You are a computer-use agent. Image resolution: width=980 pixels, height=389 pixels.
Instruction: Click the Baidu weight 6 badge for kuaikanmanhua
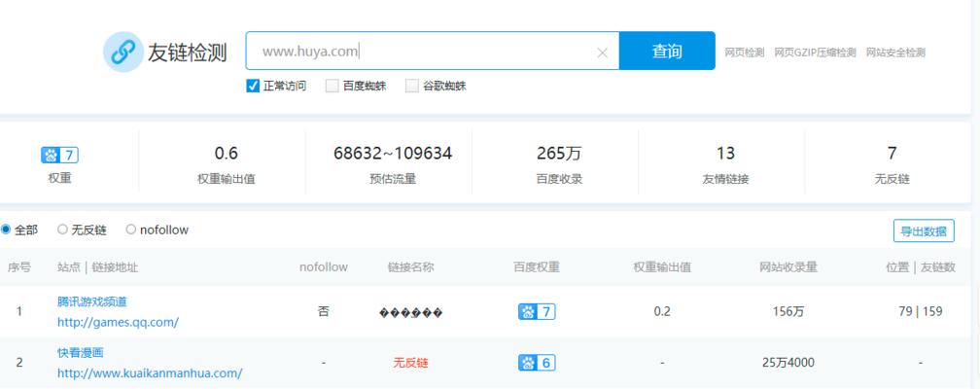pos(537,363)
